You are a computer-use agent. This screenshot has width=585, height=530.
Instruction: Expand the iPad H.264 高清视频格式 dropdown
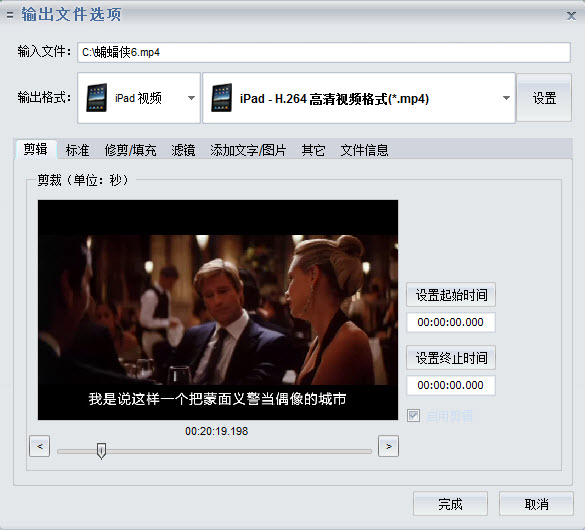point(506,98)
